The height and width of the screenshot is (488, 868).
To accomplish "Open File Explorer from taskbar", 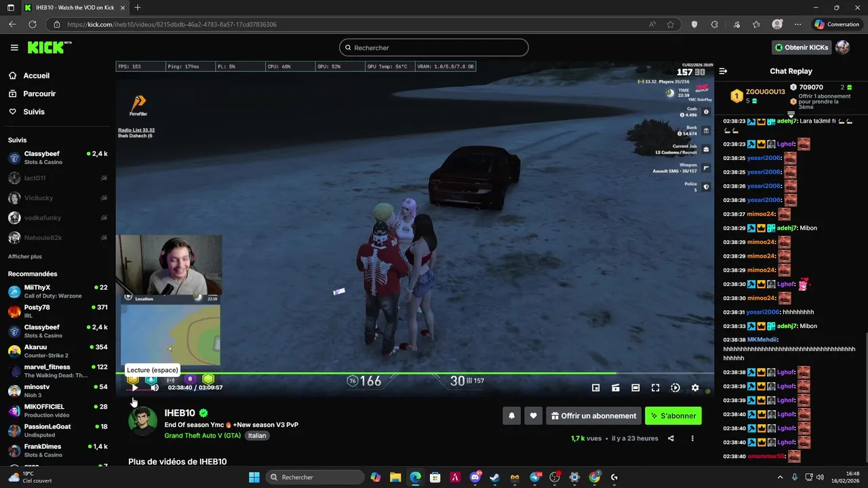I will coord(395,477).
